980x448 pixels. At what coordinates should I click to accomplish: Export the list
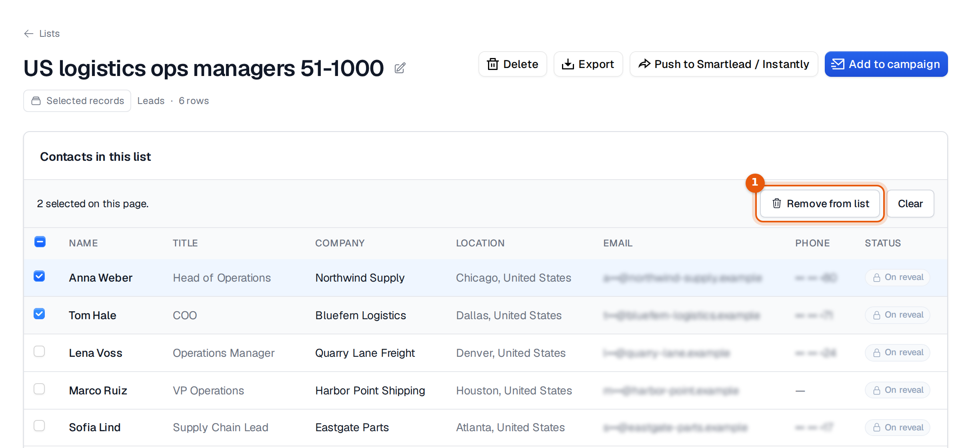tap(588, 64)
